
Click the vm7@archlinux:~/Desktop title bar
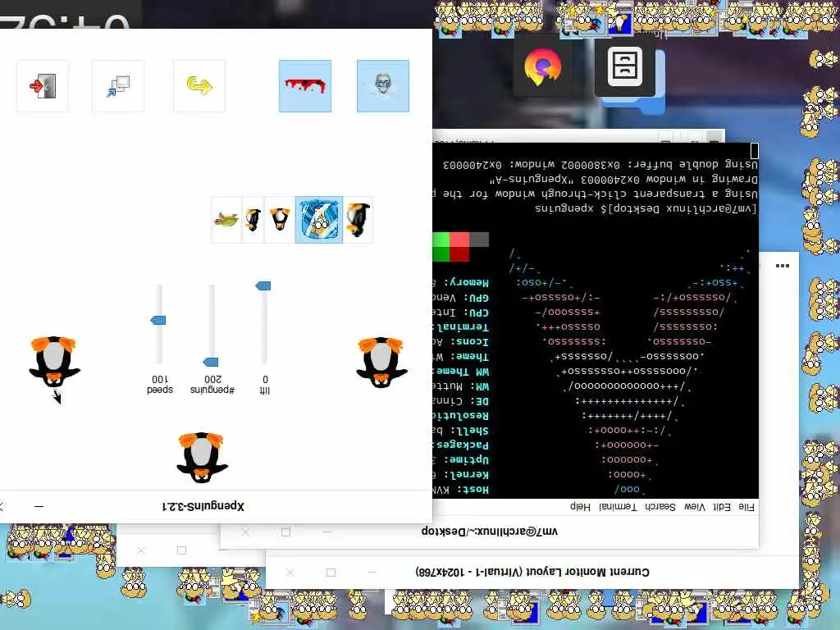pos(489,532)
